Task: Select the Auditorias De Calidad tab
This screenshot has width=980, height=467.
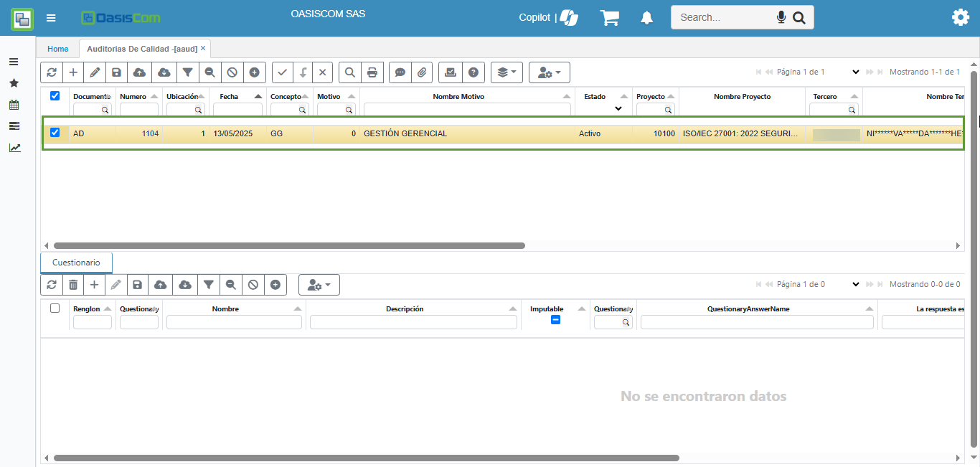Action: [142, 49]
